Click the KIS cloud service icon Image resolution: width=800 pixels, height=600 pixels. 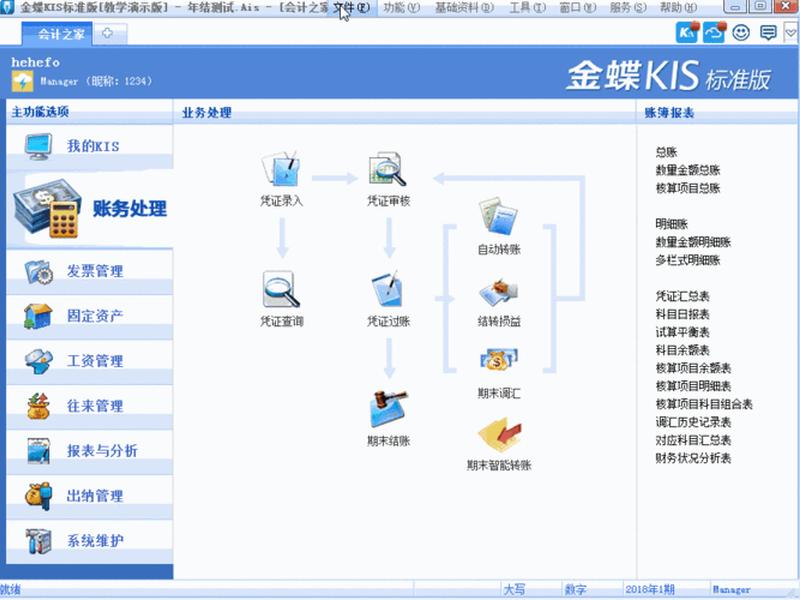(x=687, y=33)
